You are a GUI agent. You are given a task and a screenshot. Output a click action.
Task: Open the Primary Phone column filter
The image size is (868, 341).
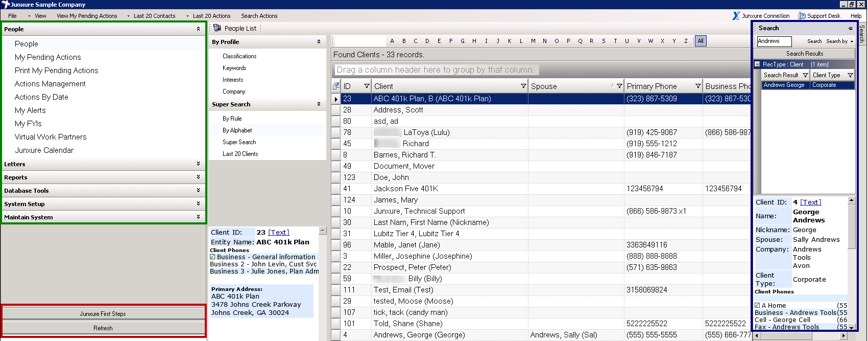[x=698, y=86]
